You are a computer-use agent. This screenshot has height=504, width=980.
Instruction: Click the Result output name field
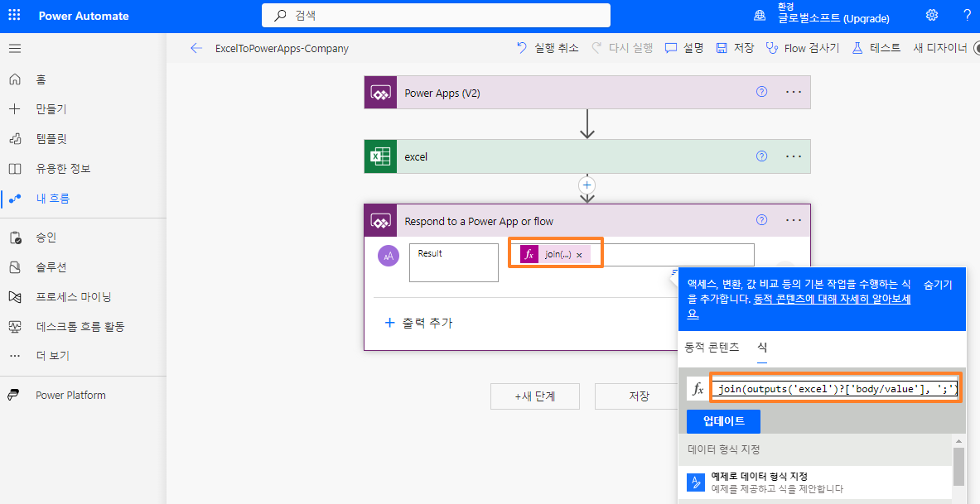coord(454,262)
